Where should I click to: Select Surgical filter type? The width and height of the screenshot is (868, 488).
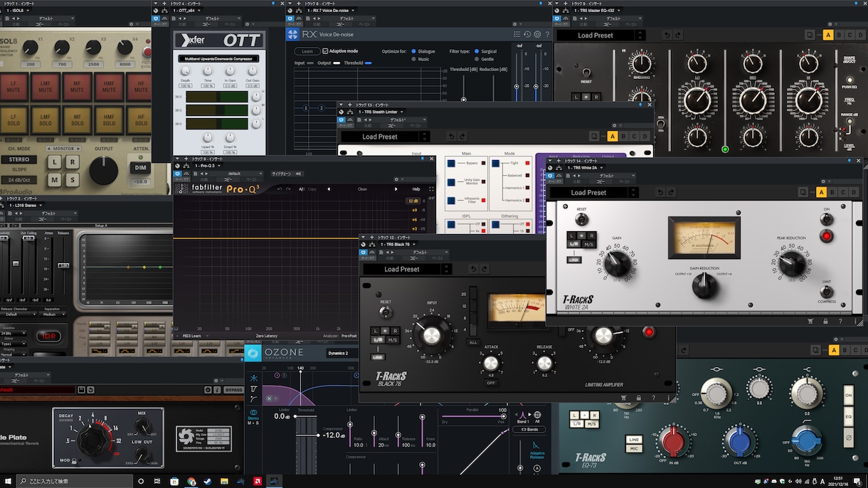coord(477,51)
